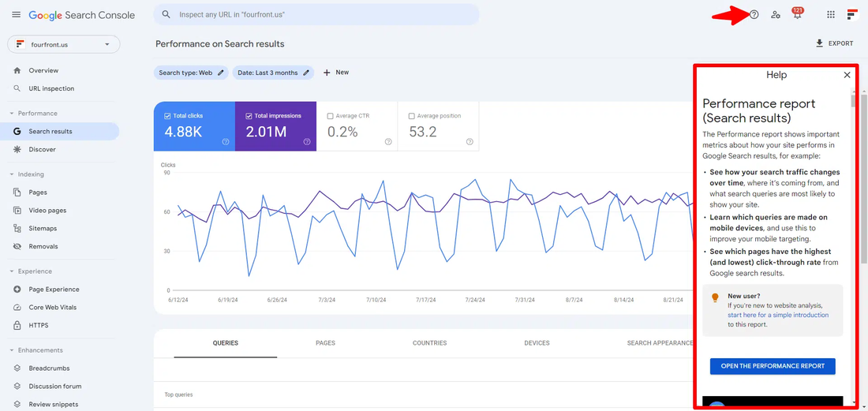
Task: Collapse the Experience sidebar section
Action: pos(12,271)
